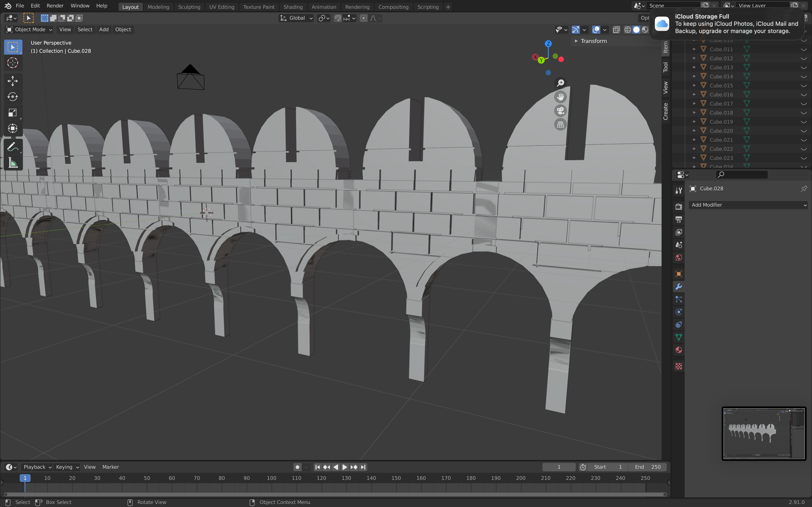812x507 pixels.
Task: Open the Physics properties tab icon
Action: 679,312
